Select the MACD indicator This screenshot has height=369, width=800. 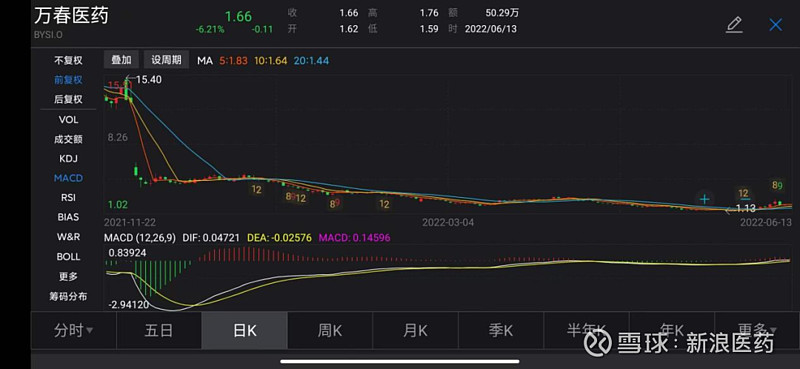[68, 178]
